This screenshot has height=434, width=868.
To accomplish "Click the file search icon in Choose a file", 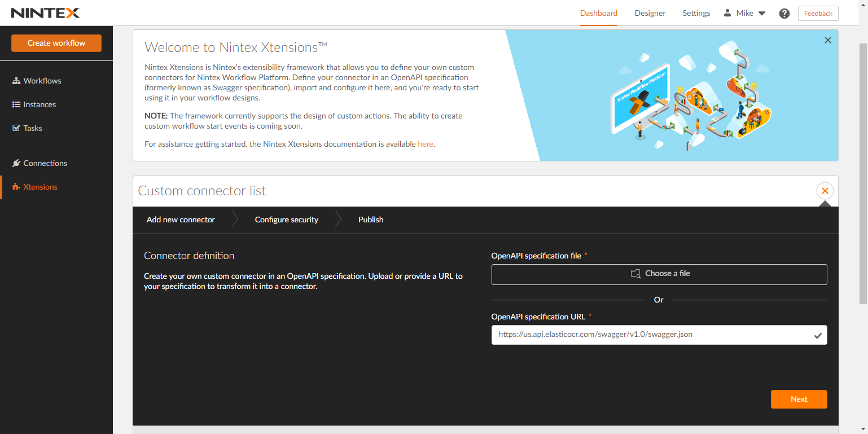I will [x=635, y=274].
